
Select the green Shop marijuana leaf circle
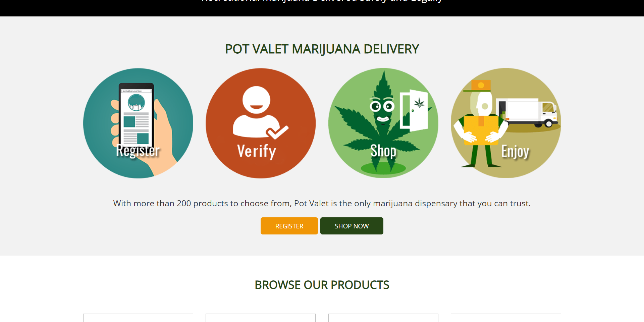point(383,123)
